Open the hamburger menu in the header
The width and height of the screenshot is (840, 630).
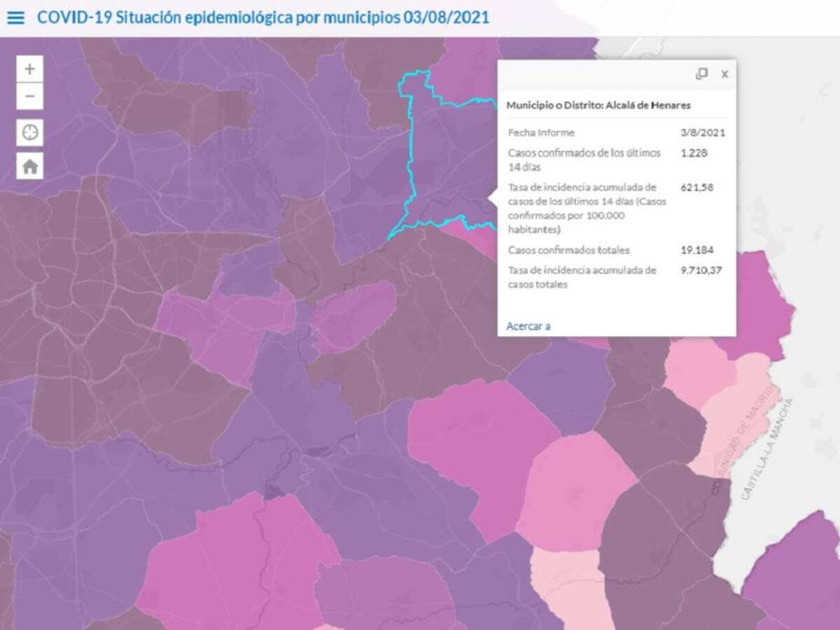click(x=15, y=17)
